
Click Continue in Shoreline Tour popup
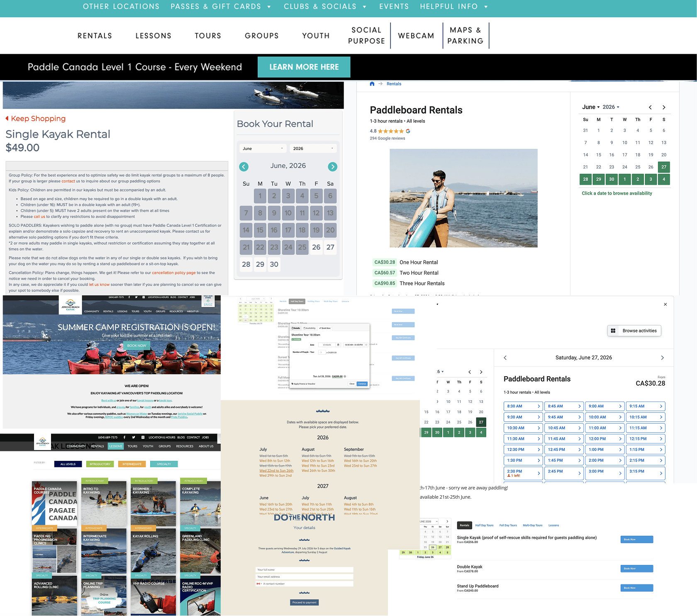click(362, 384)
